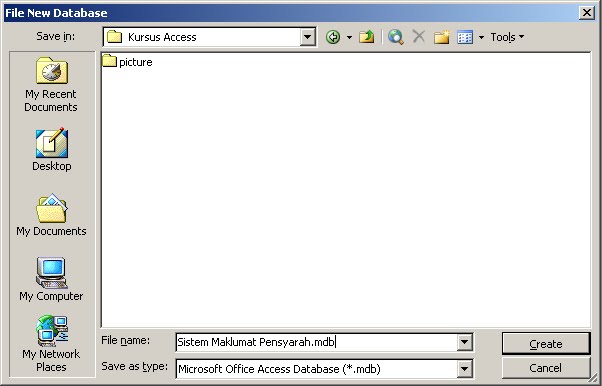The width and height of the screenshot is (602, 386).
Task: Click the picture folder name text
Action: click(136, 62)
